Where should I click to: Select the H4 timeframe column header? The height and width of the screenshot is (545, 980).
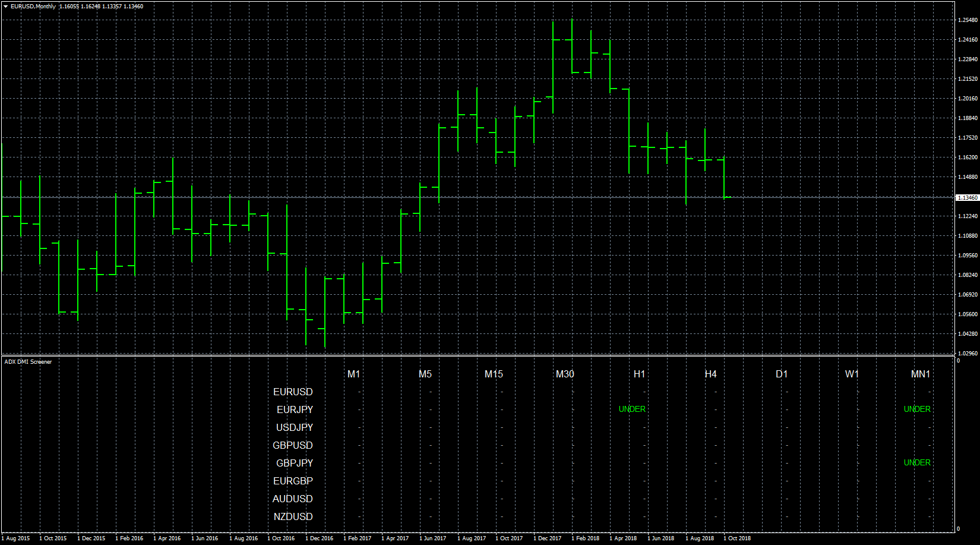click(710, 374)
